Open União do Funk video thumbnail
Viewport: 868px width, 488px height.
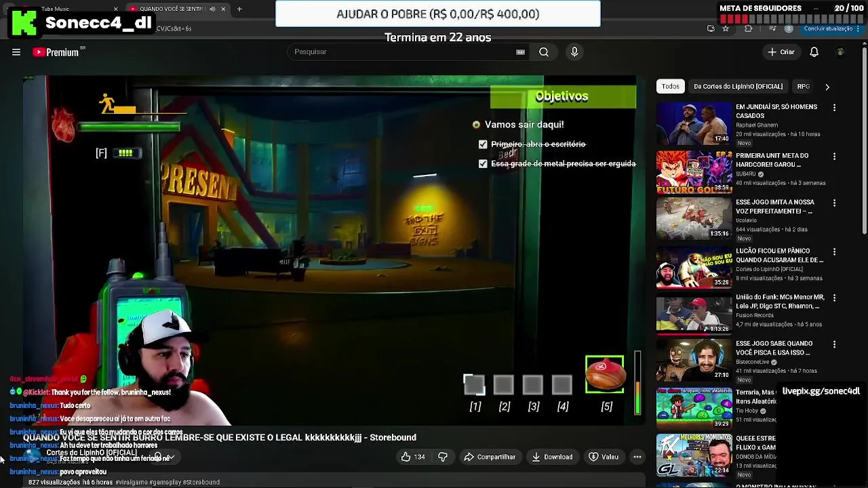click(694, 313)
